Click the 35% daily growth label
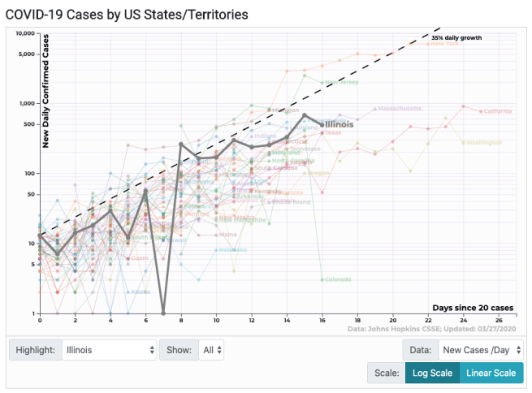This screenshot has width=532, height=393. (x=456, y=37)
